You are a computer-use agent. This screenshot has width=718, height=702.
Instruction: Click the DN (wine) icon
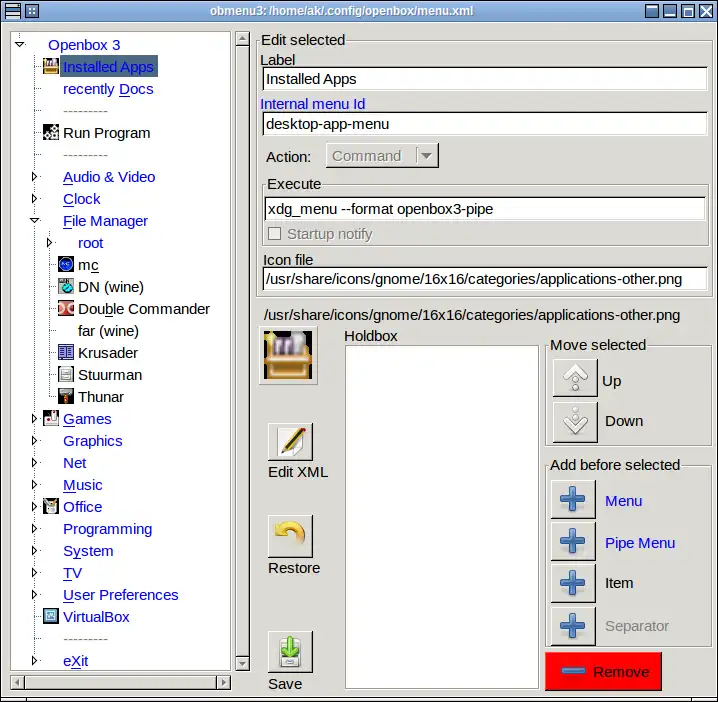pos(66,286)
